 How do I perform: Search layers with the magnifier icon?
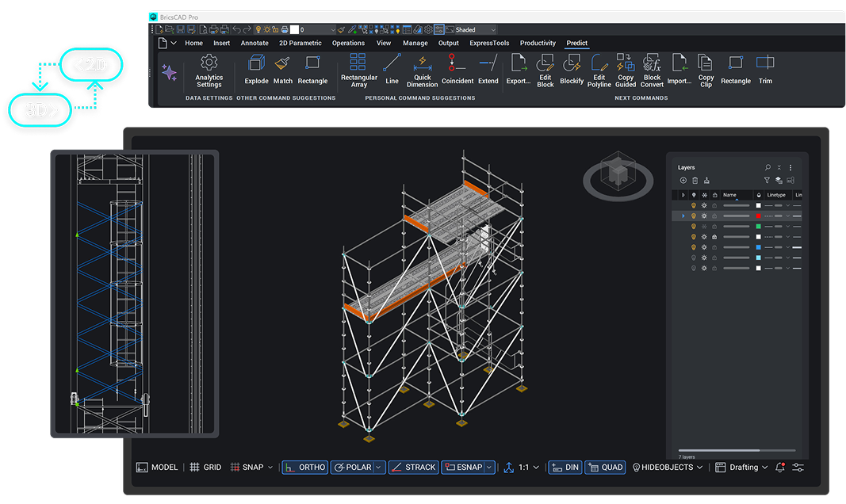[x=768, y=168]
